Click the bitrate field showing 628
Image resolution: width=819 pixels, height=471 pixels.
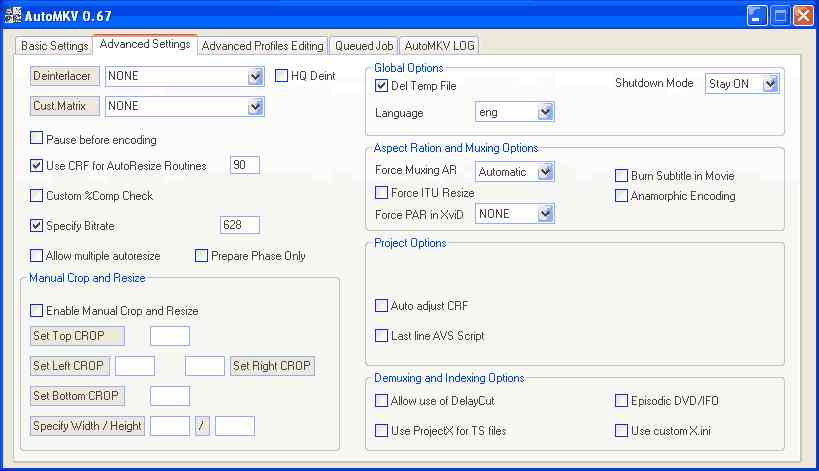click(240, 225)
